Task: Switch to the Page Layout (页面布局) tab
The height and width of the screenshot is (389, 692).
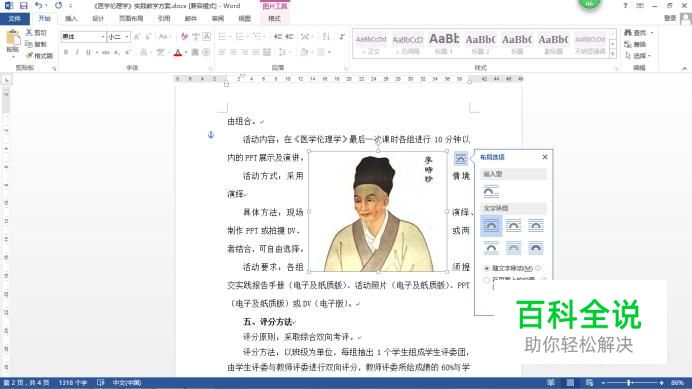Action: click(131, 19)
